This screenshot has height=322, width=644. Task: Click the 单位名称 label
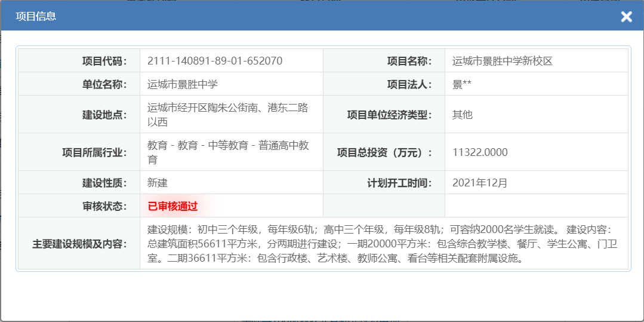coord(104,84)
